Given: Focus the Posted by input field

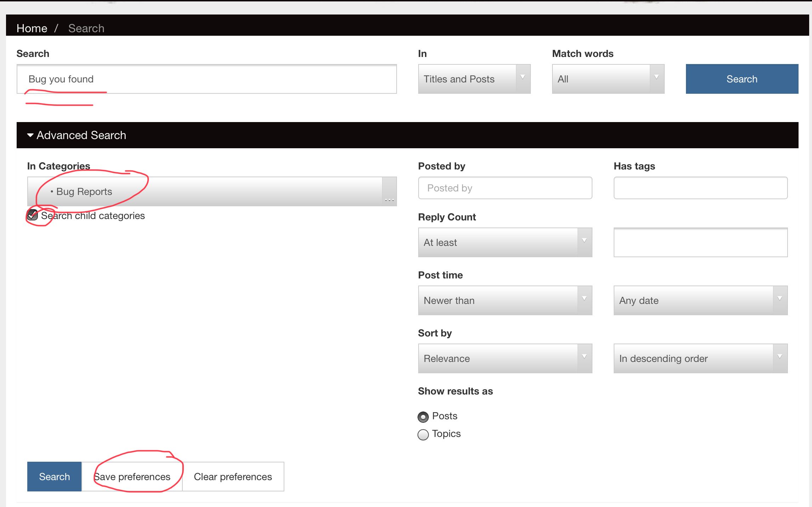Looking at the screenshot, I should tap(505, 188).
